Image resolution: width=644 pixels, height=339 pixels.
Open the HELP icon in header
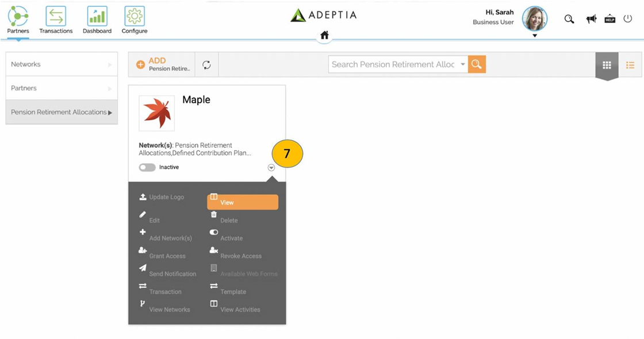point(610,19)
